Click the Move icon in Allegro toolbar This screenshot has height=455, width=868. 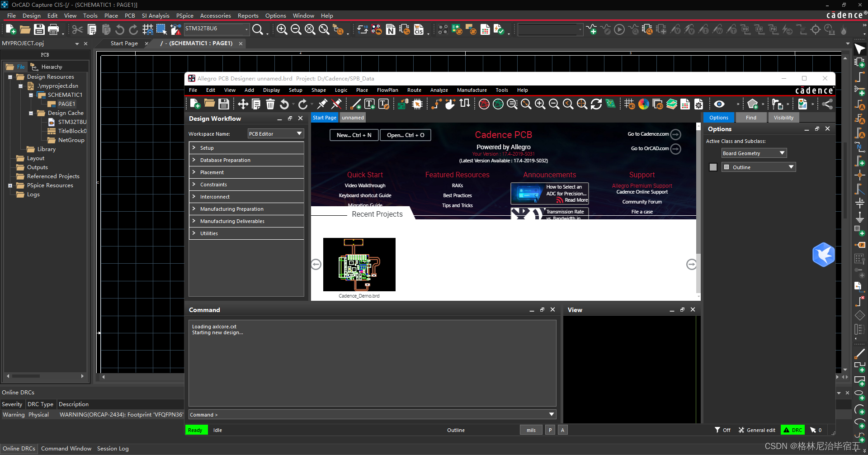tap(243, 104)
